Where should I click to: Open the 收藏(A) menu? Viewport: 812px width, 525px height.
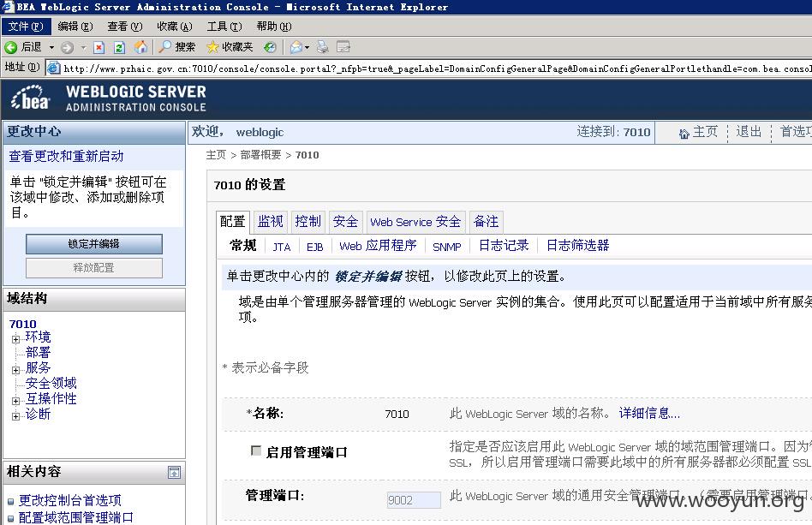click(175, 27)
